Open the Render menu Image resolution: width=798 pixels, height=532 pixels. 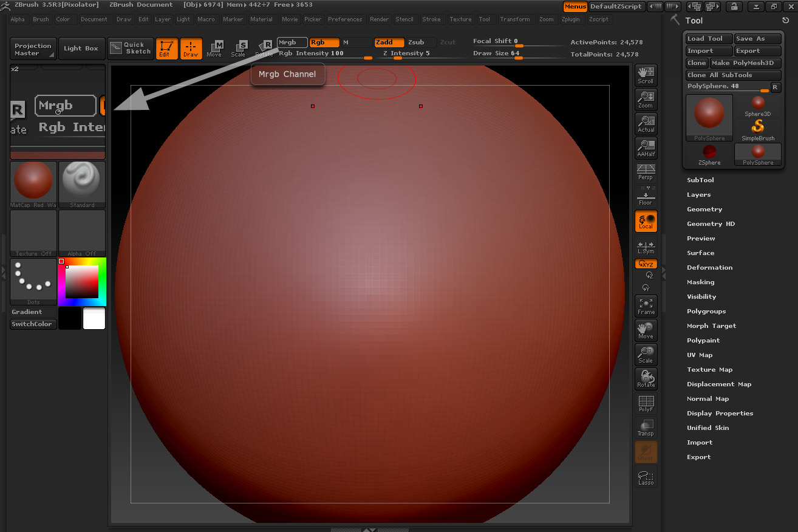(x=379, y=19)
